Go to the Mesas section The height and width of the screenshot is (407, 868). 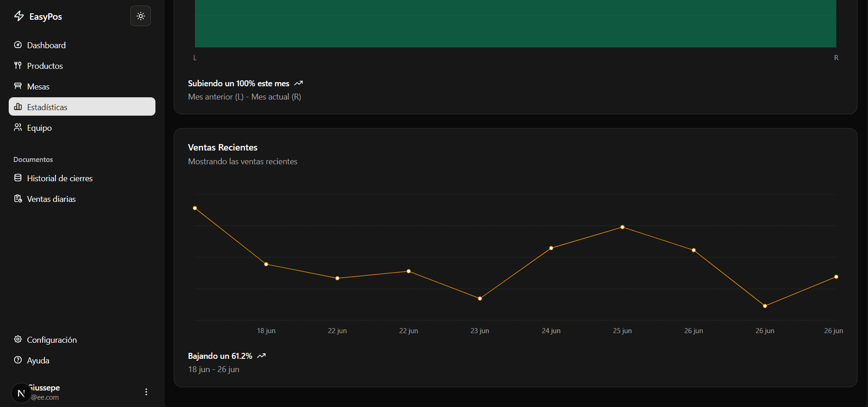[x=38, y=87]
